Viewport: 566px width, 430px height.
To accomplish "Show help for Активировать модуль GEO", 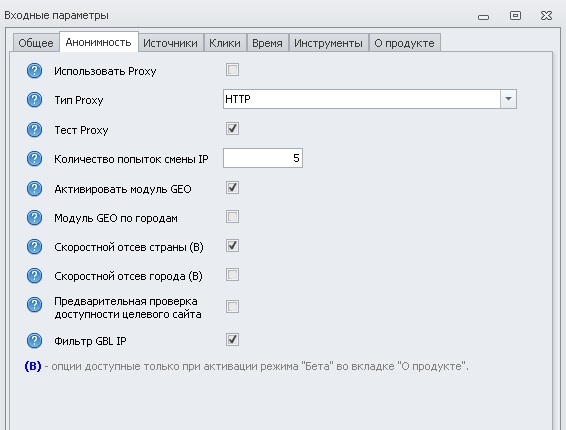I will (34, 189).
